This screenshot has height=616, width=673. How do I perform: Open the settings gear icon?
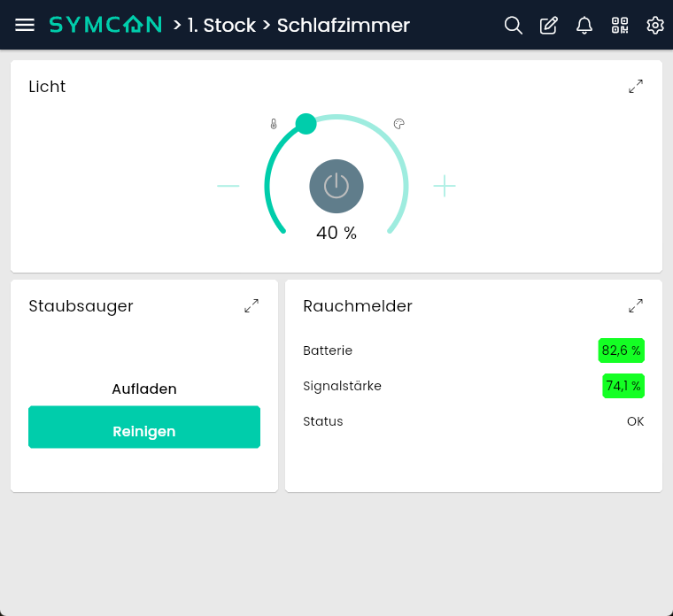655,25
